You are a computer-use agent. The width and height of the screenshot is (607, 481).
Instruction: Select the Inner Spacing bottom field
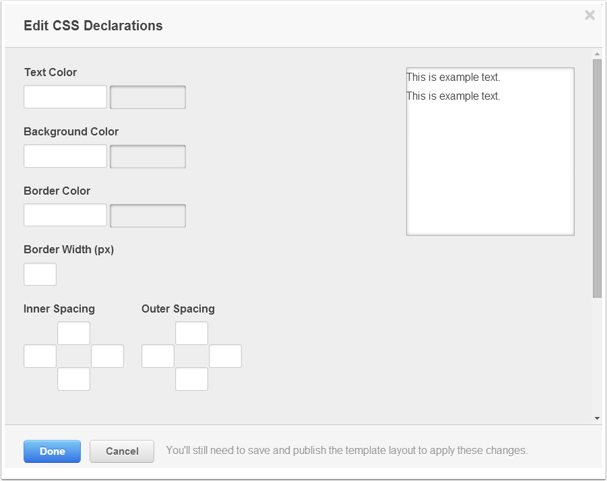pos(74,379)
